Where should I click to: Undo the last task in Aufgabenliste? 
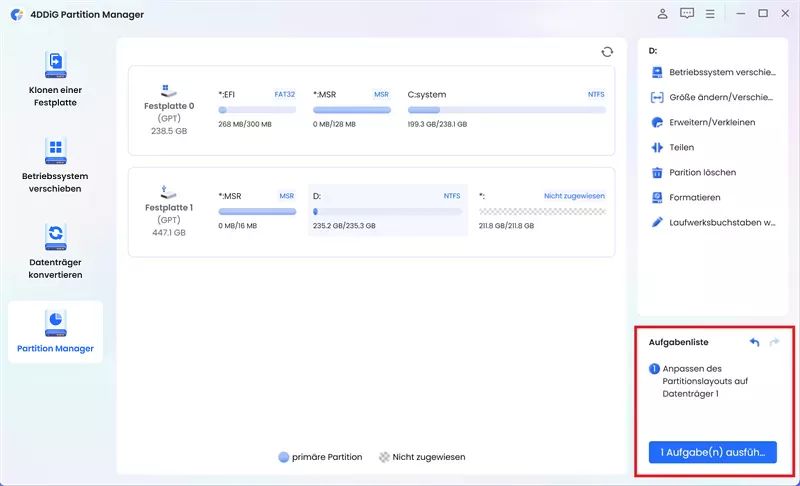(x=755, y=342)
